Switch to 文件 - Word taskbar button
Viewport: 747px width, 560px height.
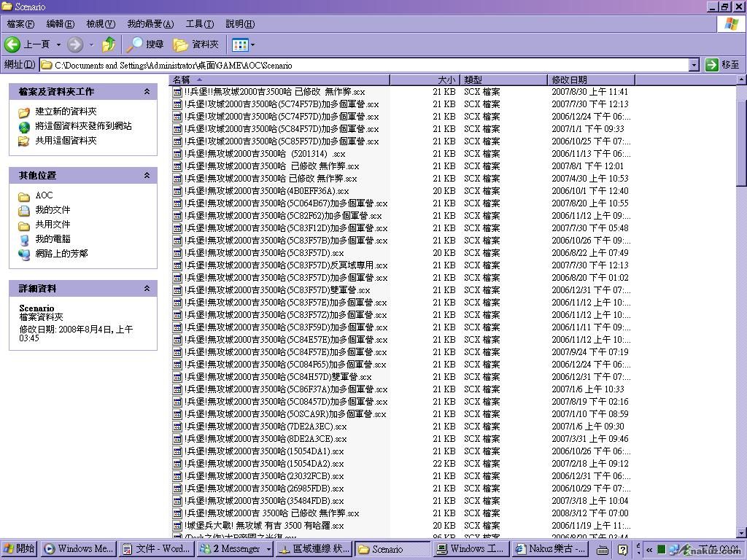click(x=155, y=549)
